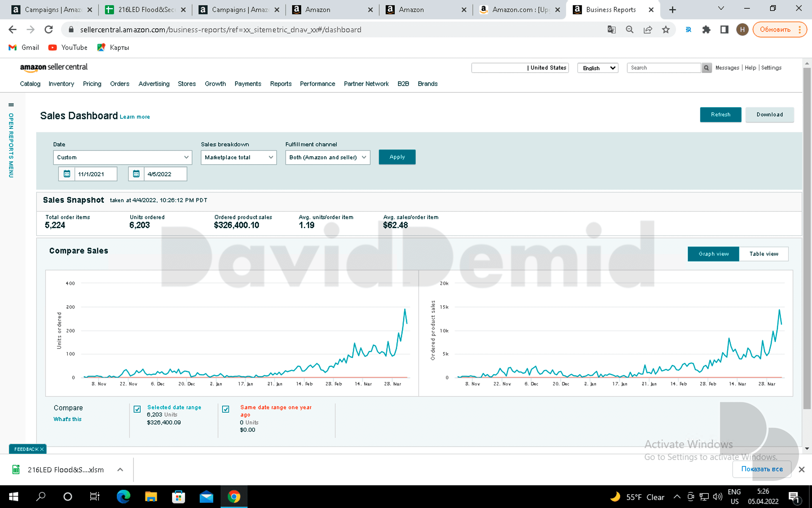Screen dimensions: 812x508
Task: Click the browser forward arrow
Action: (30, 30)
